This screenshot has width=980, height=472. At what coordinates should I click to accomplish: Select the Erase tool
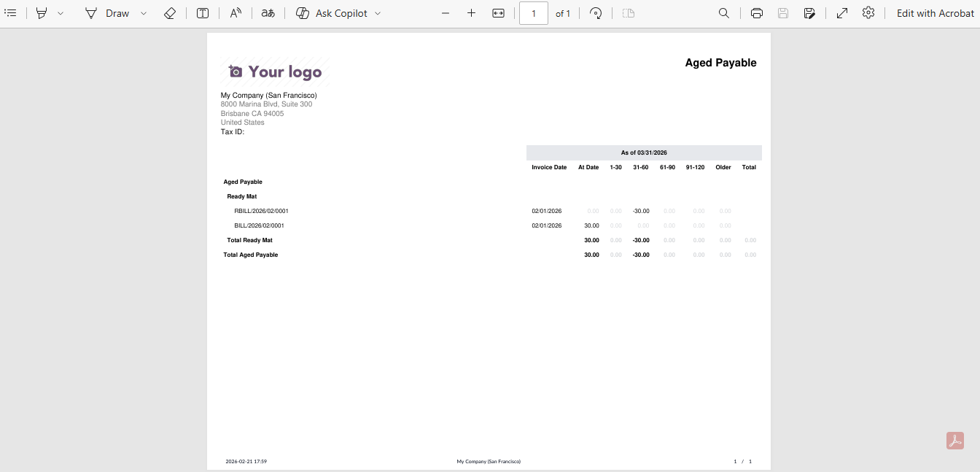(x=170, y=13)
